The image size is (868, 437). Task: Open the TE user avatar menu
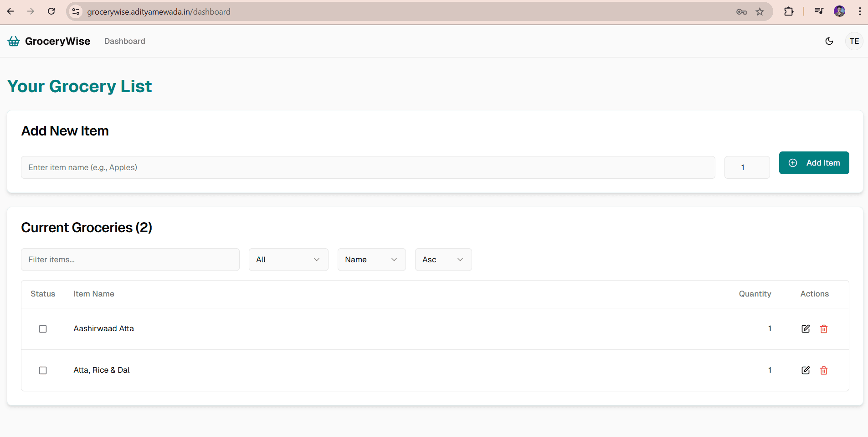pyautogui.click(x=854, y=41)
